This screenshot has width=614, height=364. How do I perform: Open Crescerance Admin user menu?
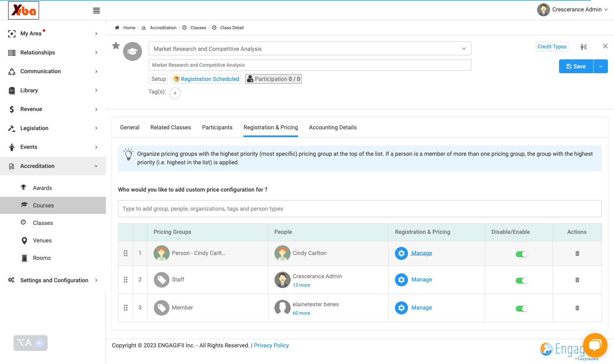(x=572, y=9)
